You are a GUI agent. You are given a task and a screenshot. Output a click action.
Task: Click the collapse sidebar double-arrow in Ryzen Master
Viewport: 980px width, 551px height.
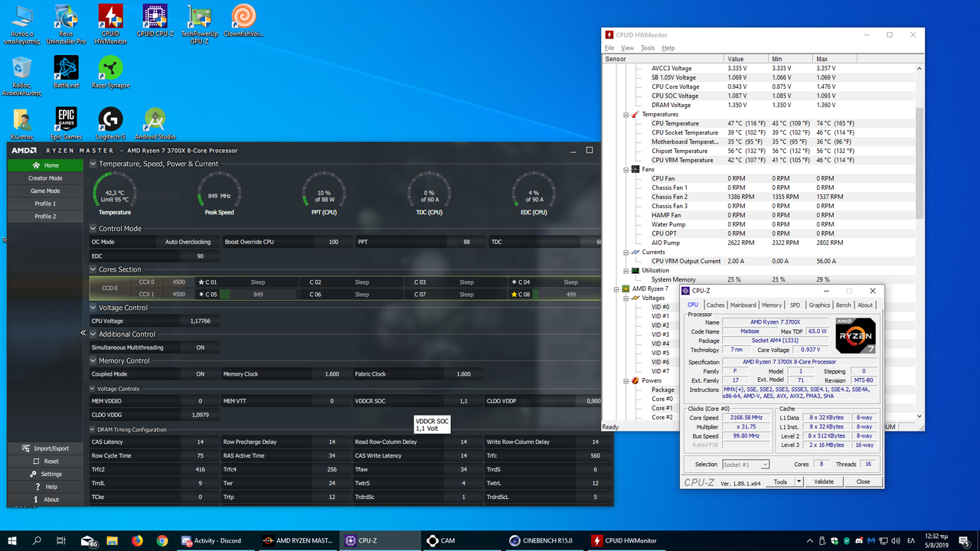[x=83, y=333]
